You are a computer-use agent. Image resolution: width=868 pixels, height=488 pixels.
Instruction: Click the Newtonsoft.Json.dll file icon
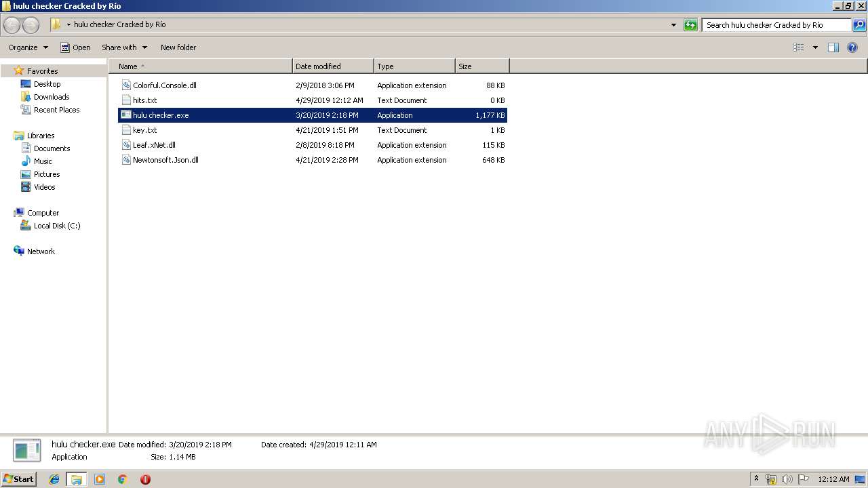pos(126,160)
